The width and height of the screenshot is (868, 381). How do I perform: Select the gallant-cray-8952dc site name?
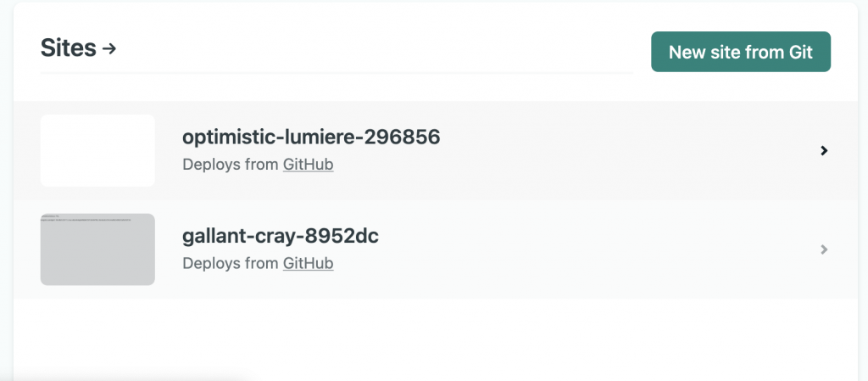[280, 236]
